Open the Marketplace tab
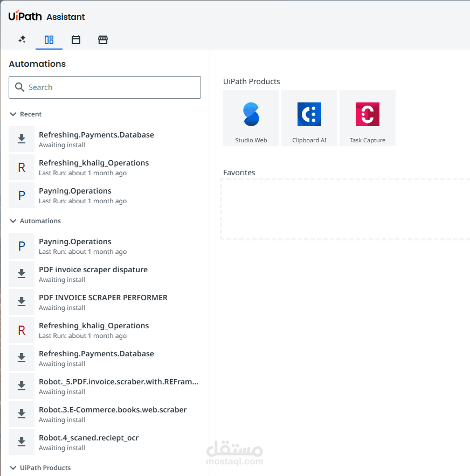470x476 pixels. coord(103,39)
